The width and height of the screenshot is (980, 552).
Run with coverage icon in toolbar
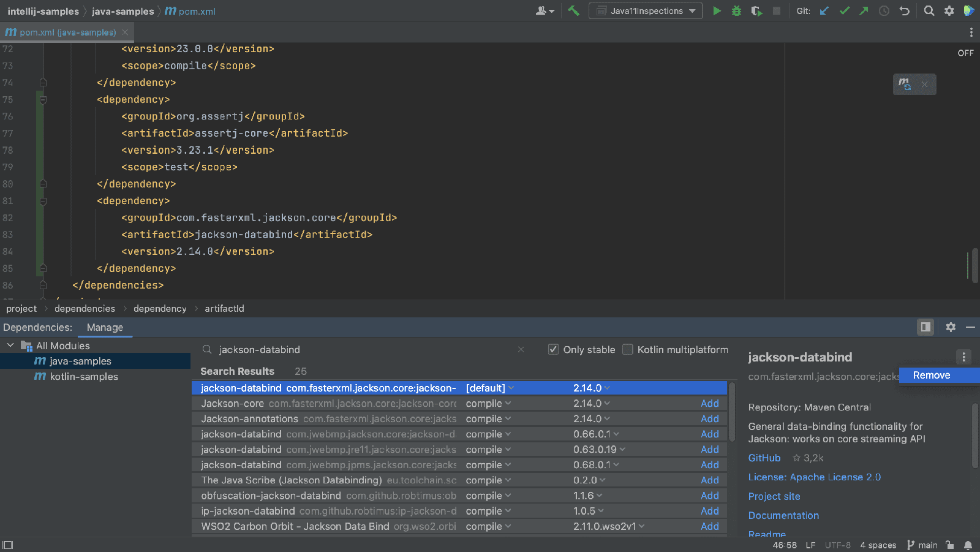[x=756, y=11]
